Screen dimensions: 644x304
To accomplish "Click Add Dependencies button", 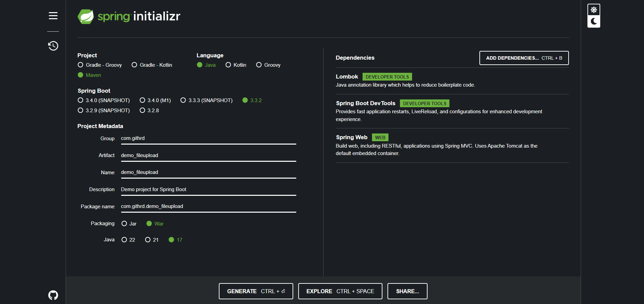I will pyautogui.click(x=524, y=58).
